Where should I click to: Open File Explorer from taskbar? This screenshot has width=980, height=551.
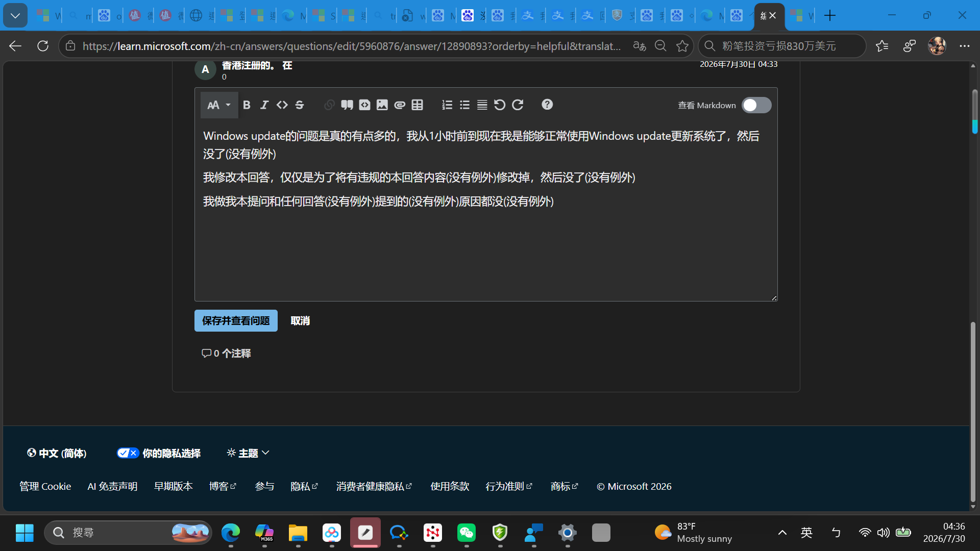click(x=298, y=533)
